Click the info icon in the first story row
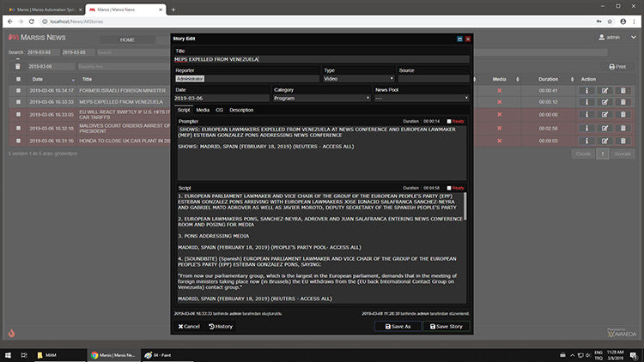644x362 pixels. [x=587, y=90]
